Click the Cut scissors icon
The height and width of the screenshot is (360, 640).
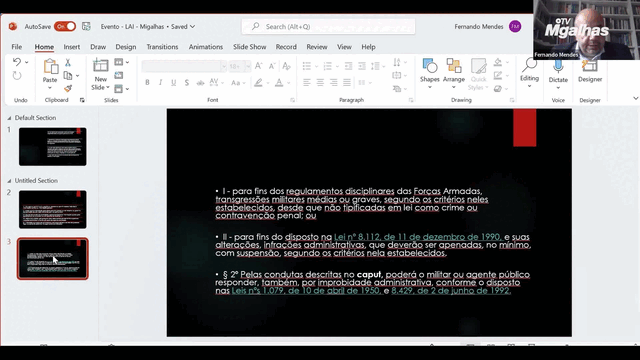[68, 62]
